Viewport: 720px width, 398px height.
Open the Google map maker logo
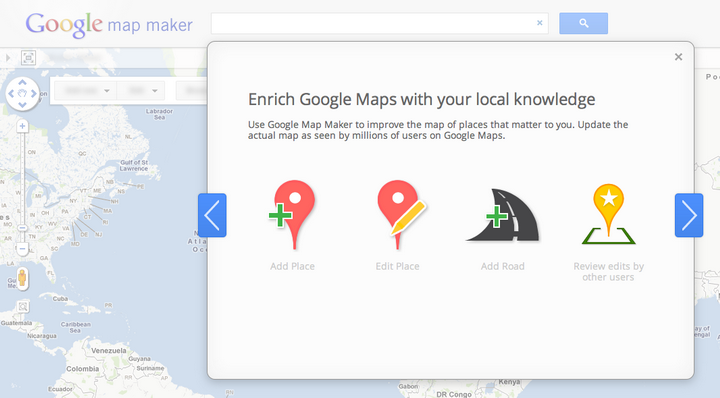(x=109, y=24)
